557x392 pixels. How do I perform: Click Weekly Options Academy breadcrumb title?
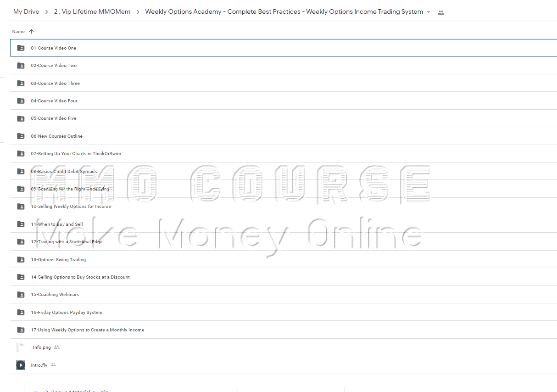284,12
